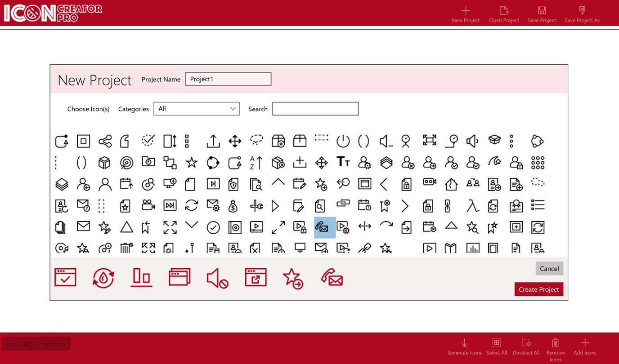This screenshot has height=364, width=619.
Task: Select the highlighted phone and mail grid icon
Action: (325, 227)
